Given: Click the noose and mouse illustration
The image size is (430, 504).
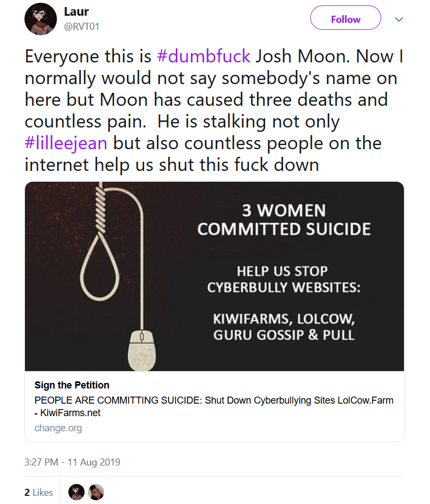Looking at the screenshot, I should click(x=118, y=276).
